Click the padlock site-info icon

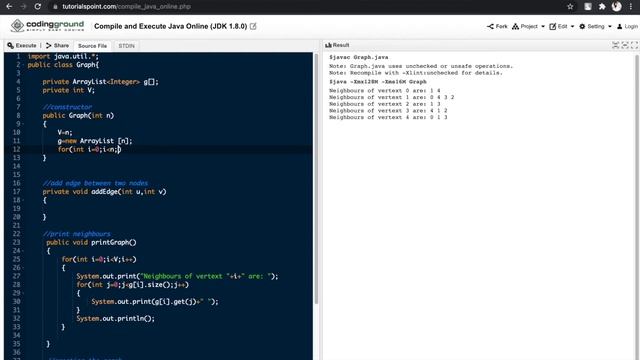56,7
